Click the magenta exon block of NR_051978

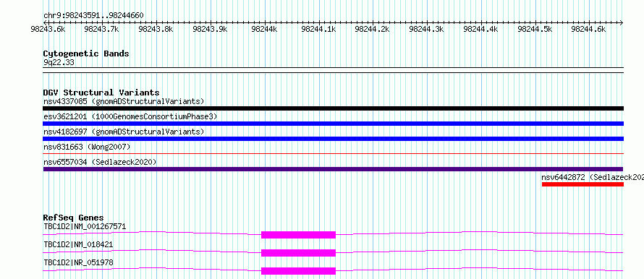299,271
